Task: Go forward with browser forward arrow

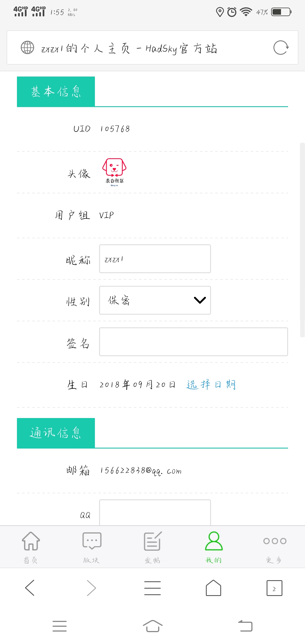Action: pyautogui.click(x=91, y=588)
